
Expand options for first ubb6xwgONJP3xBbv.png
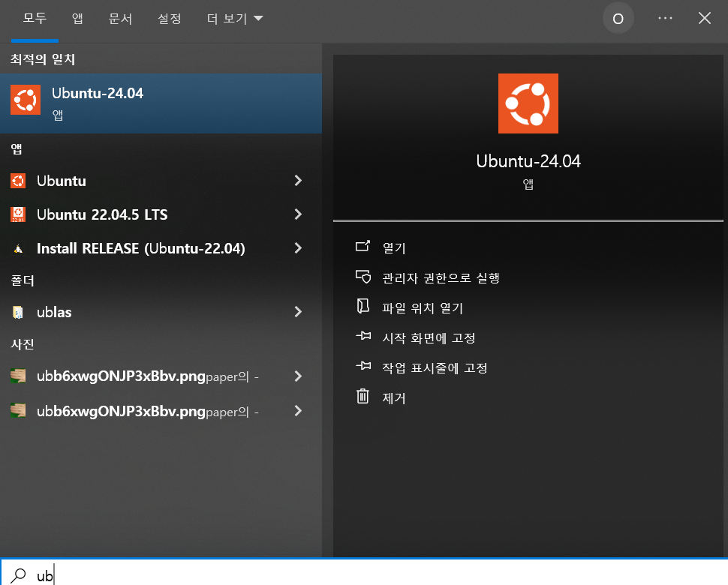pyautogui.click(x=298, y=376)
